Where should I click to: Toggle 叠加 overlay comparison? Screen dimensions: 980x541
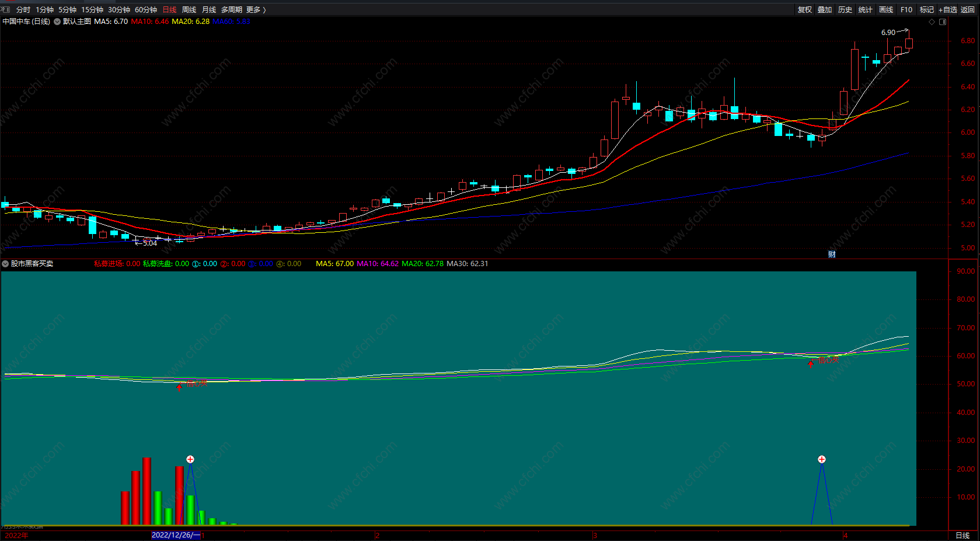[825, 10]
